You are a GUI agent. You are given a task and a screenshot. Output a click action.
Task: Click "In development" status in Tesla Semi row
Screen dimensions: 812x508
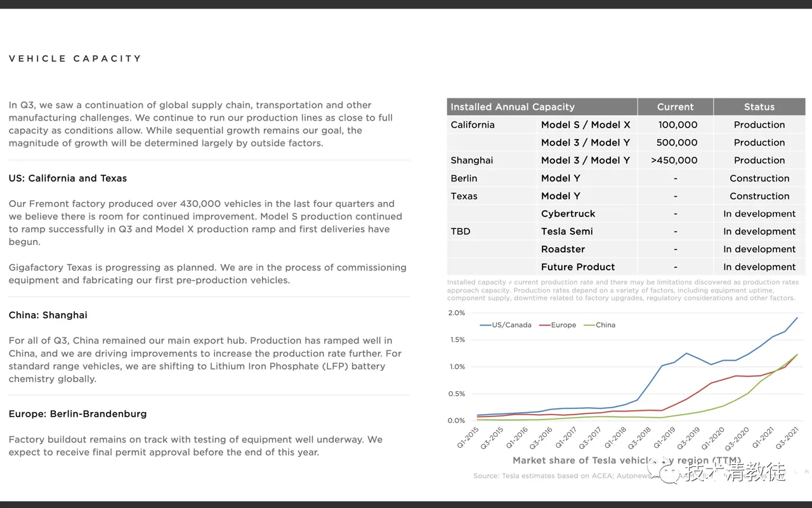click(x=759, y=231)
